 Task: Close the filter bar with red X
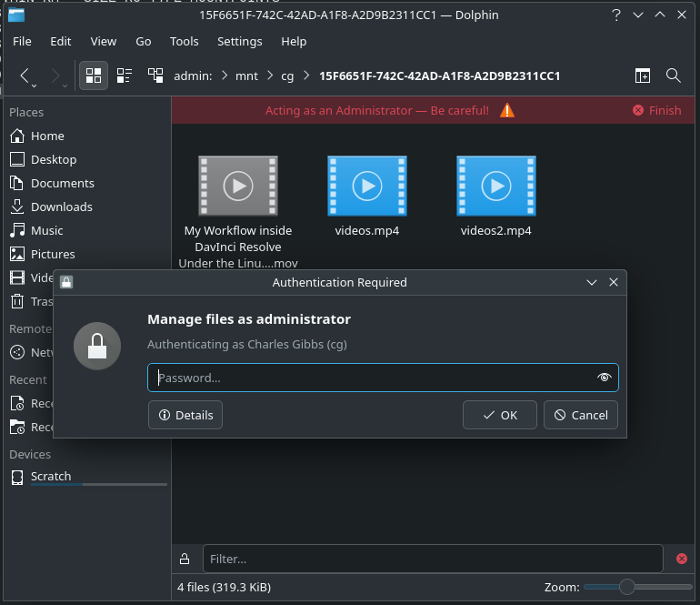[682, 559]
